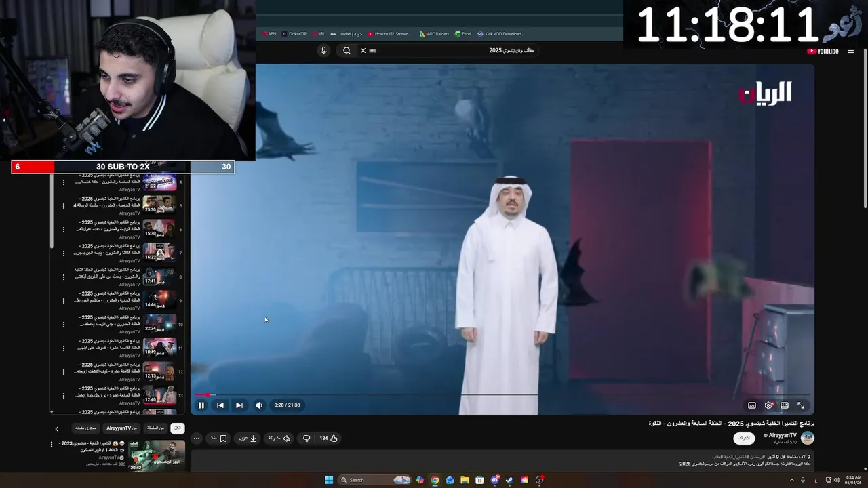Play the suggested video with 20:42 duration
Screen dimensions: 868x488
click(x=157, y=455)
